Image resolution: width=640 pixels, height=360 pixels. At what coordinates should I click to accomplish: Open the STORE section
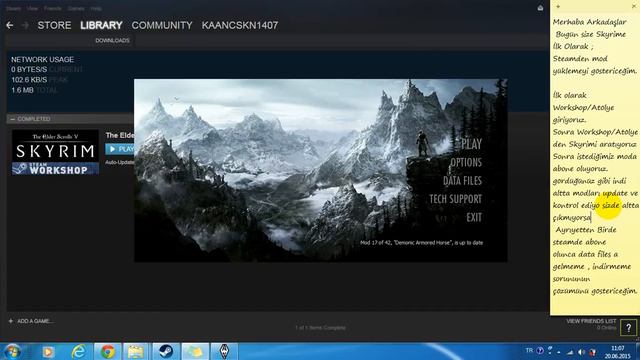click(x=54, y=25)
